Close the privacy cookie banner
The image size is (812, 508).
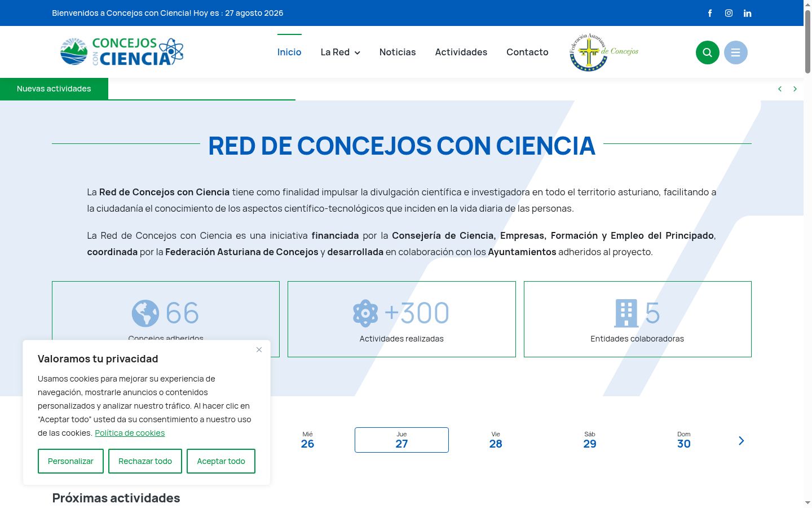pyautogui.click(x=259, y=350)
